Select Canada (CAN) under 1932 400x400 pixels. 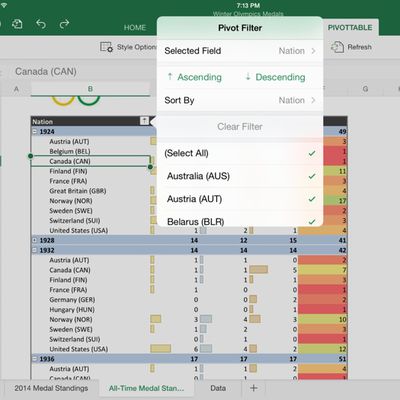[70, 270]
